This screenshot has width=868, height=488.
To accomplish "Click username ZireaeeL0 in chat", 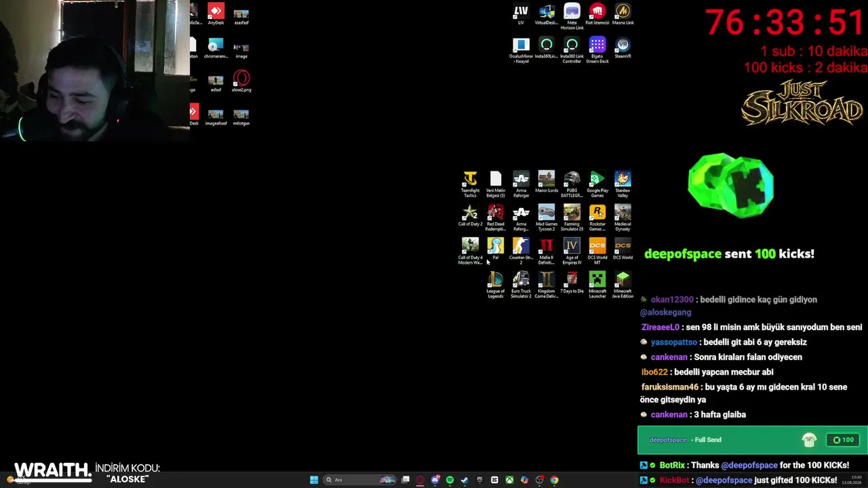I will coord(660,327).
